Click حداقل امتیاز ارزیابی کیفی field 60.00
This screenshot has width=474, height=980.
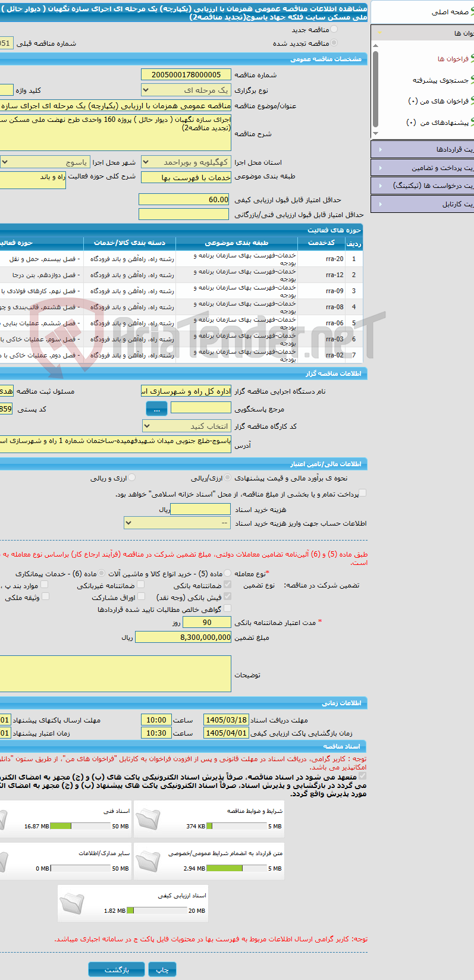tap(184, 200)
